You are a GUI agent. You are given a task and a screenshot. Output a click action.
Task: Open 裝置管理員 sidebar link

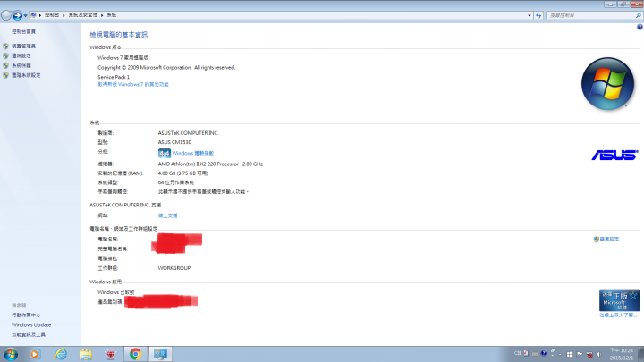click(x=24, y=46)
